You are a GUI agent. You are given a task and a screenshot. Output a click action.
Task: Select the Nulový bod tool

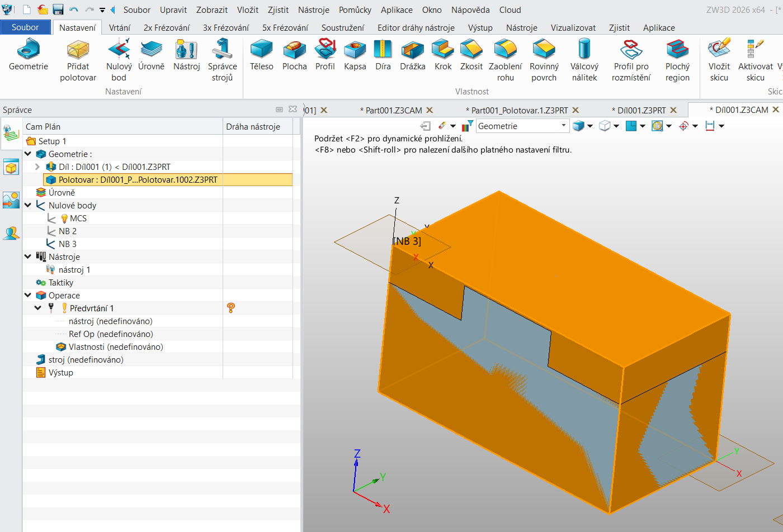click(x=119, y=60)
